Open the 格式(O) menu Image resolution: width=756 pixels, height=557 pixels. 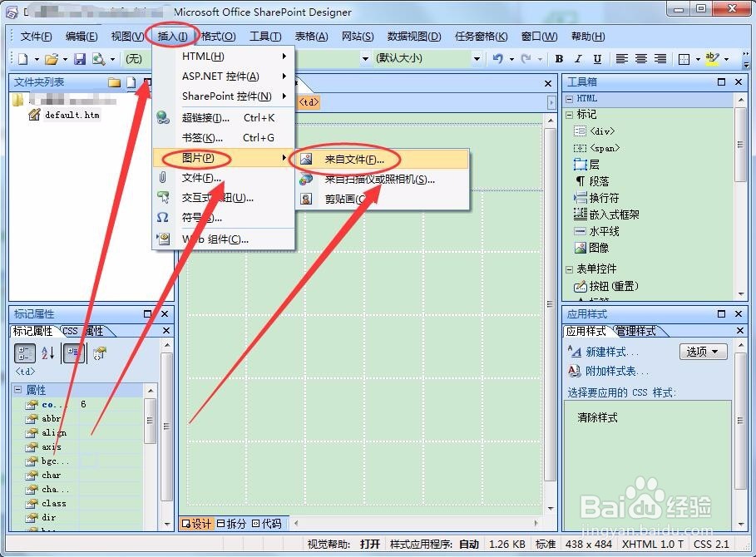[219, 37]
